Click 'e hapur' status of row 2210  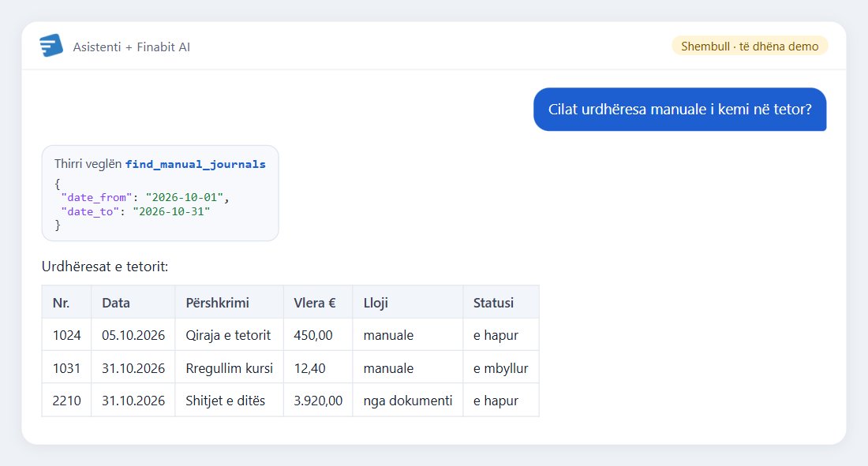496,400
